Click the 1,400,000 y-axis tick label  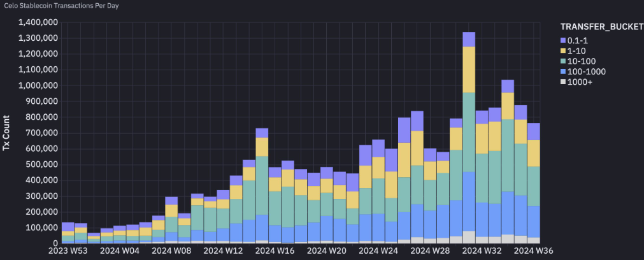point(39,22)
